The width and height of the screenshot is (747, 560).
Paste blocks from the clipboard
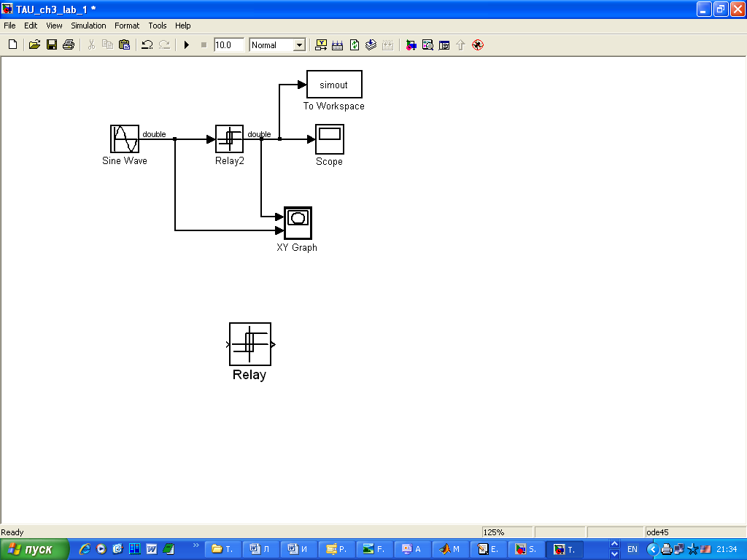[x=124, y=44]
